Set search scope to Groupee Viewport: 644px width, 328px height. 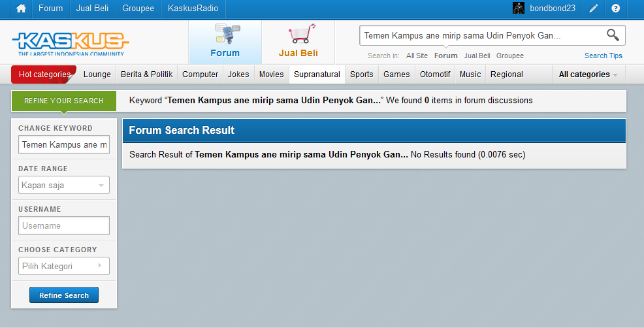510,56
